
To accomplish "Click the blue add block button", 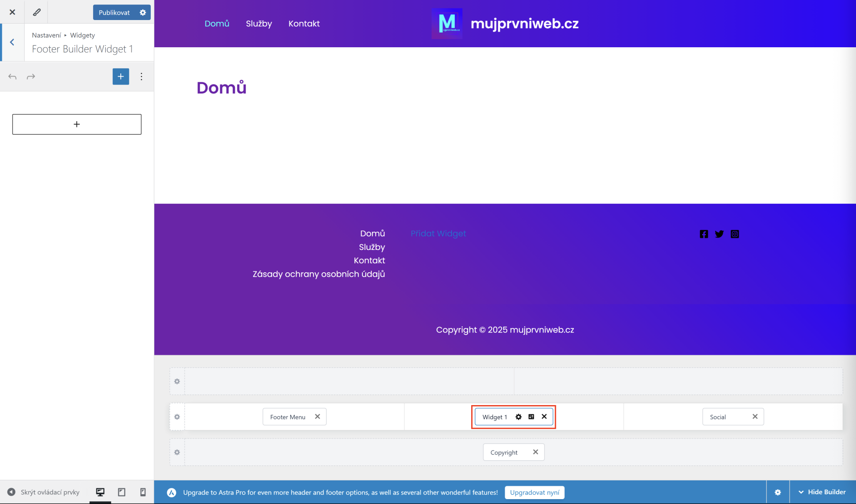I will point(120,77).
